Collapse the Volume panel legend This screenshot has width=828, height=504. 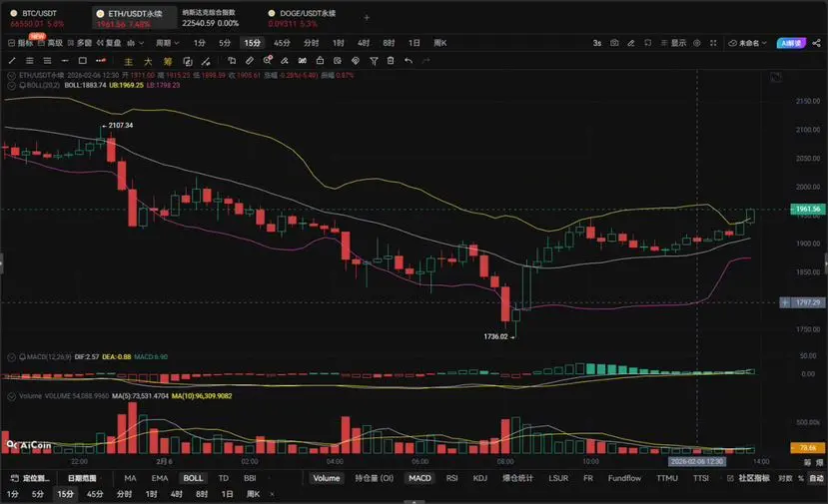11,396
